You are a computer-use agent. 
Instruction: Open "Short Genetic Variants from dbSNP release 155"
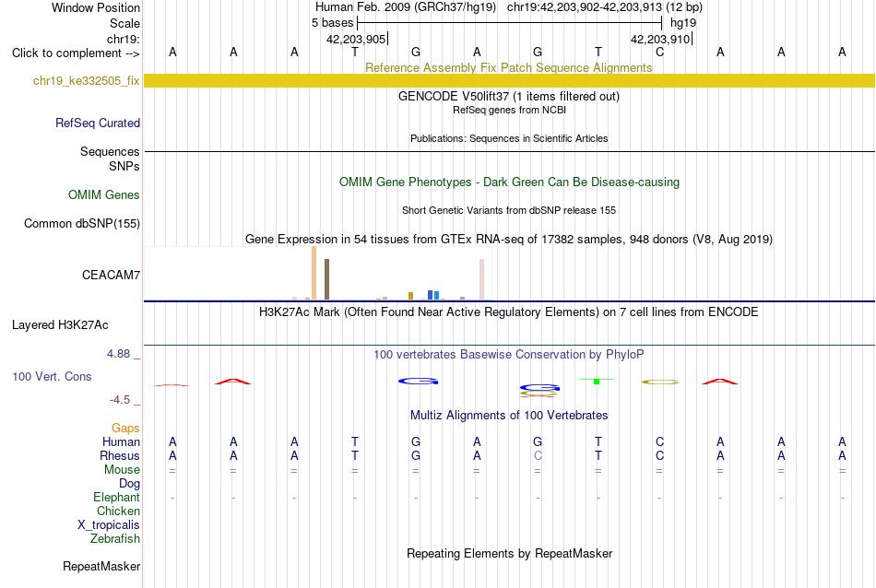[508, 210]
